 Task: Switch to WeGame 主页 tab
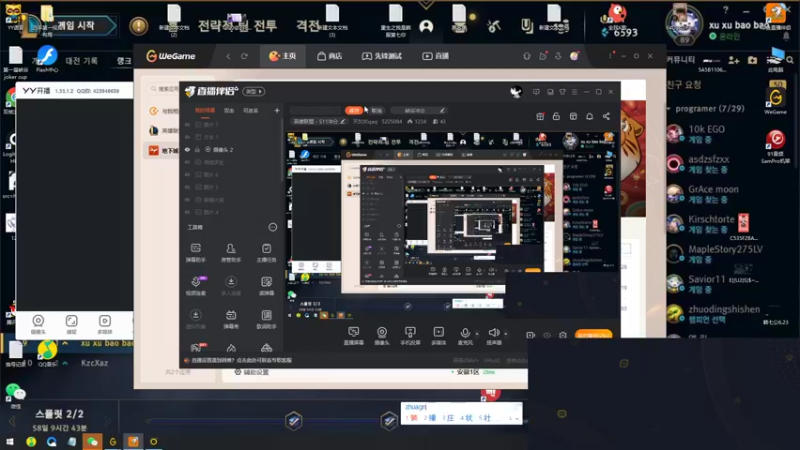pyautogui.click(x=283, y=56)
